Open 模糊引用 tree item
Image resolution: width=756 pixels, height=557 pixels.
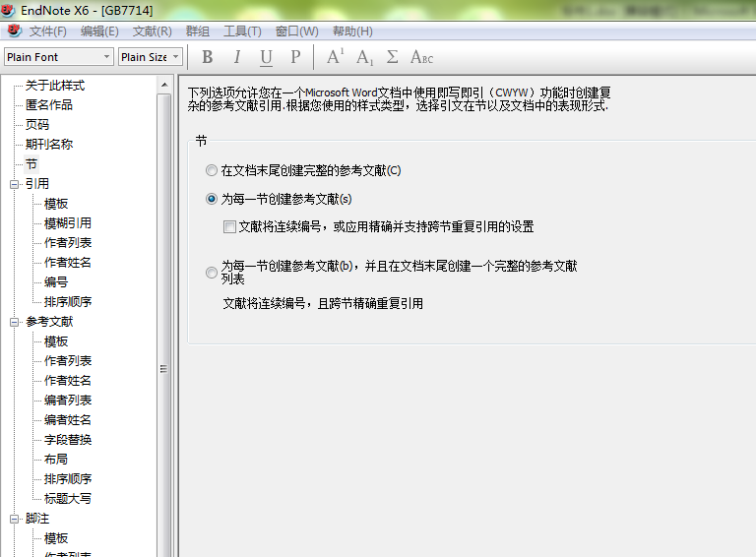(68, 223)
